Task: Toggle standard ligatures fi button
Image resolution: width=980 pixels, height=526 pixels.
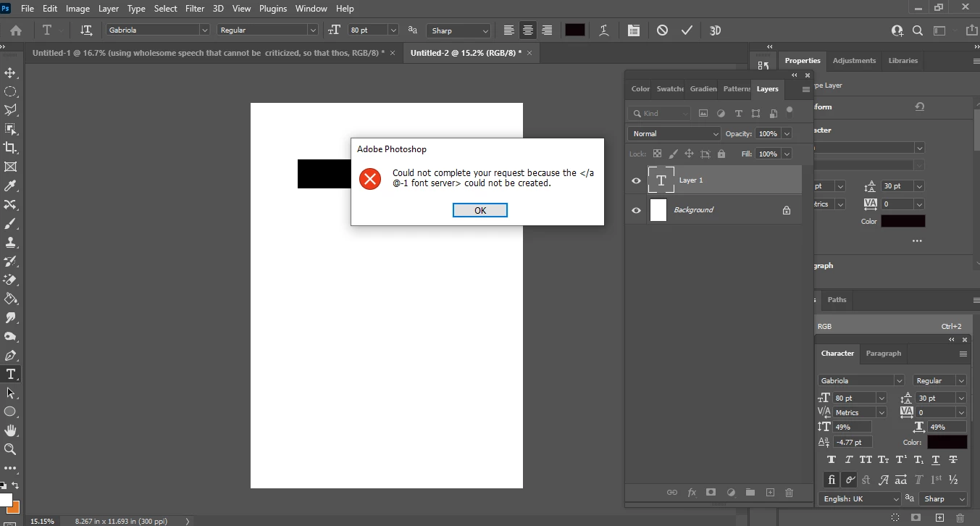Action: click(832, 480)
